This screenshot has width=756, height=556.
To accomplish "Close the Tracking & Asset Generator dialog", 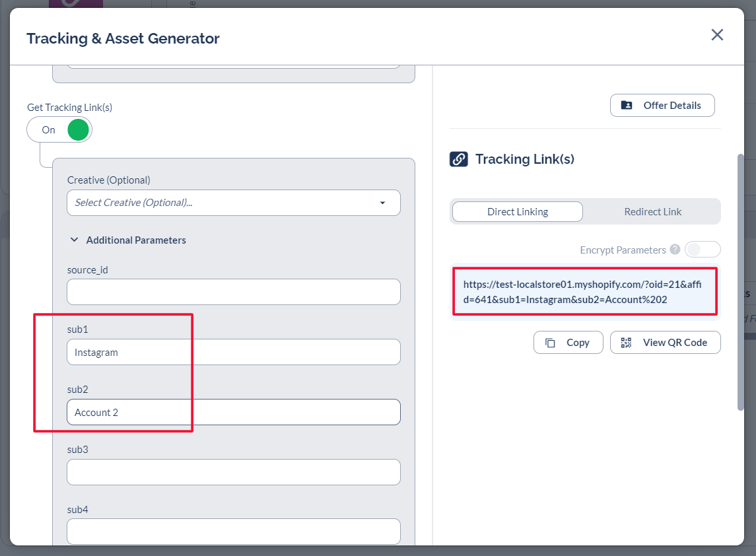I will pyautogui.click(x=717, y=35).
